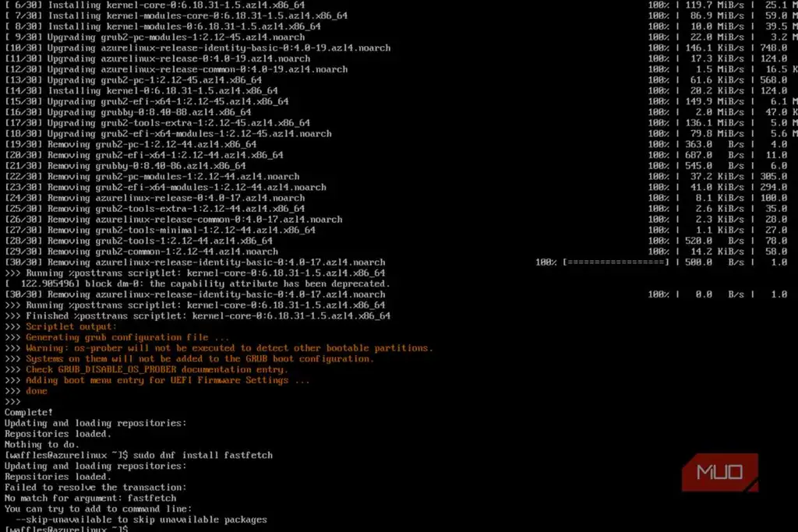The height and width of the screenshot is (532, 798).
Task: Click the '149.9 MiB/s' speed value
Action: point(715,101)
